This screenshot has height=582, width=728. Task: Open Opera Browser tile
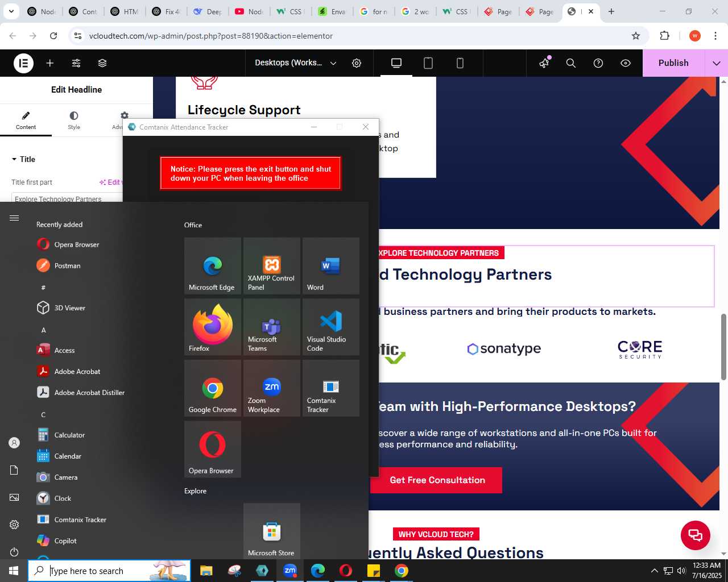[x=213, y=450]
